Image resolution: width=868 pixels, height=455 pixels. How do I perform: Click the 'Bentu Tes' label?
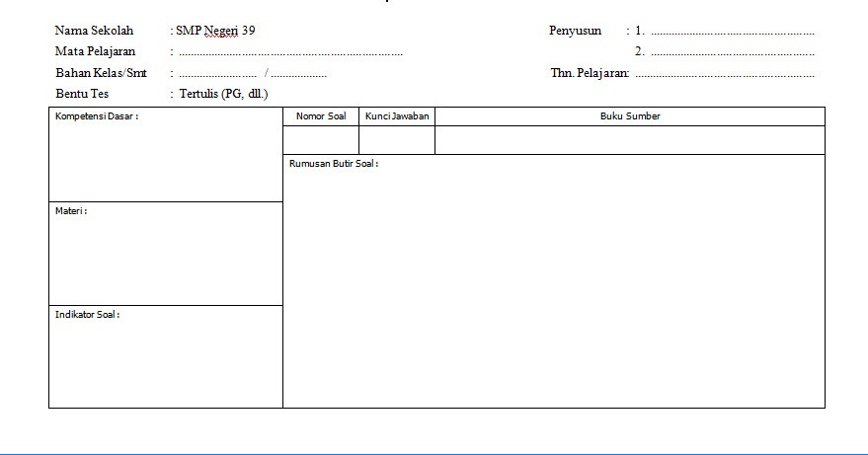[x=82, y=94]
